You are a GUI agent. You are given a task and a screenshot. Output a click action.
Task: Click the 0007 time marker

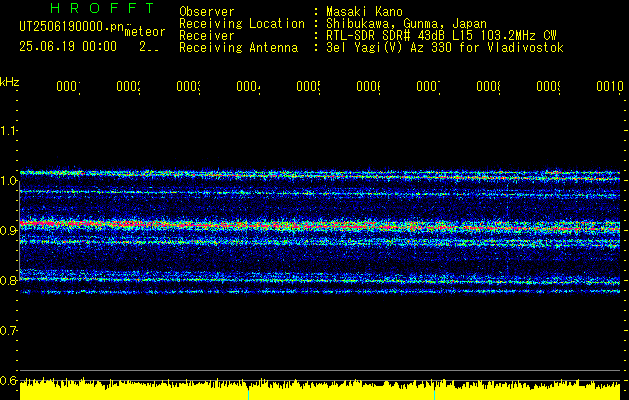[428, 86]
